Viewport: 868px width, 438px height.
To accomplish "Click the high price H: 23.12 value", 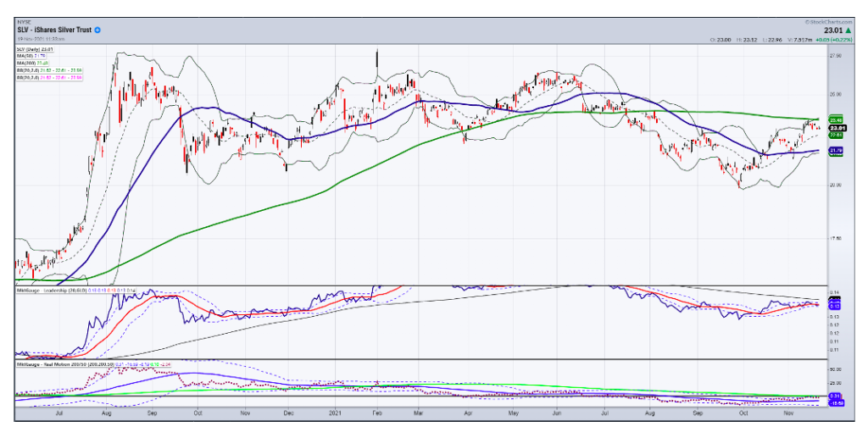I will (x=748, y=40).
